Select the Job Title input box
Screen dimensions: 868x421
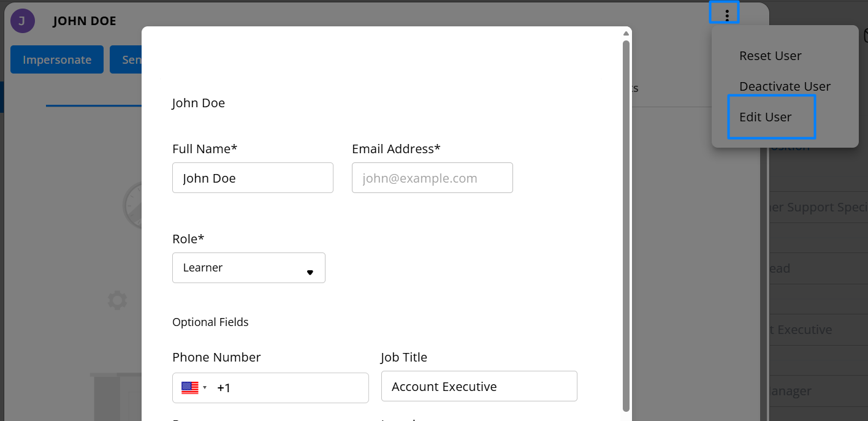tap(479, 387)
